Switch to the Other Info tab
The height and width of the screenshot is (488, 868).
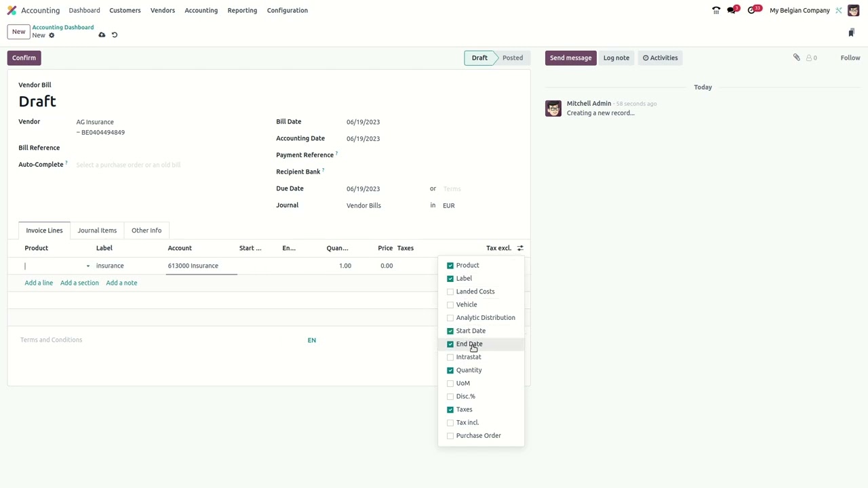(146, 230)
